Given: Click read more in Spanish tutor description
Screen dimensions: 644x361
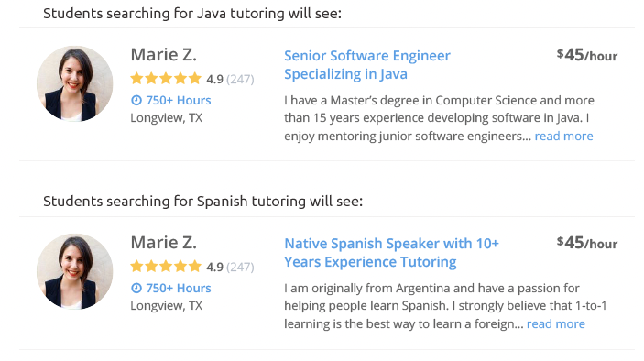Looking at the screenshot, I should coord(556,323).
